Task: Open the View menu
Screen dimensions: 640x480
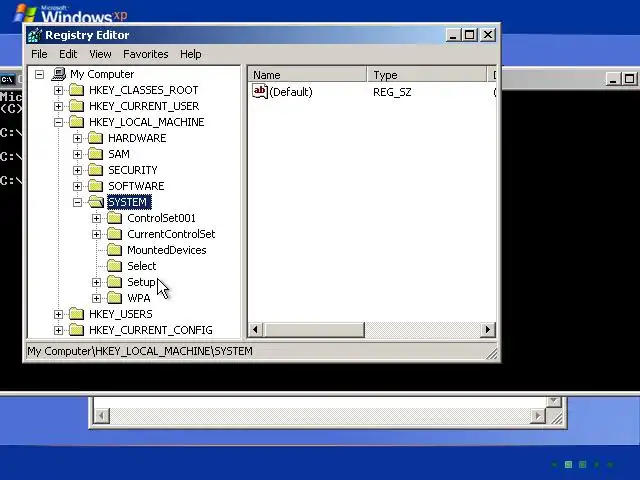Action: point(100,54)
